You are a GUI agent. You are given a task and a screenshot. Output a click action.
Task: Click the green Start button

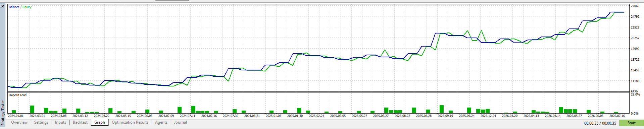(x=631, y=123)
